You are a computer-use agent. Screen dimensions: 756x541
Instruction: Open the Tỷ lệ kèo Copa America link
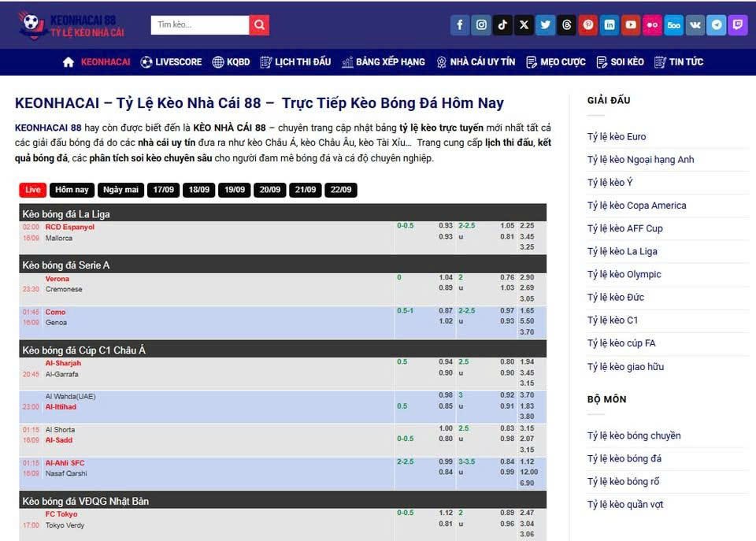(636, 206)
